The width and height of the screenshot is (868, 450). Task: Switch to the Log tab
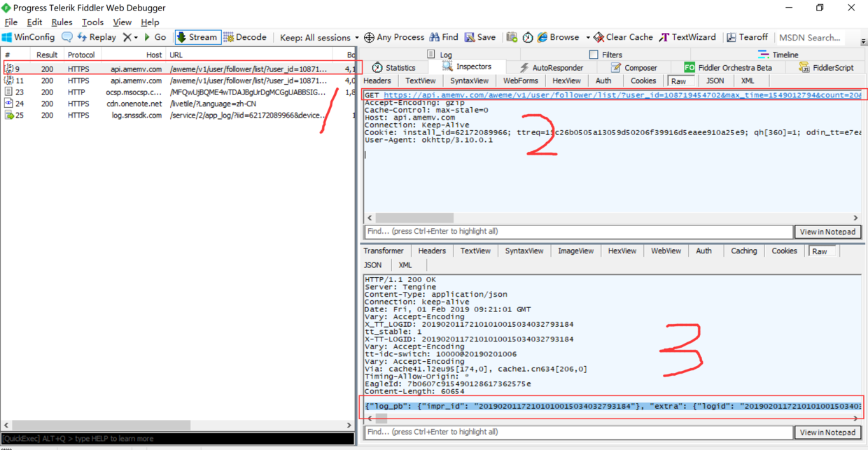pyautogui.click(x=439, y=54)
